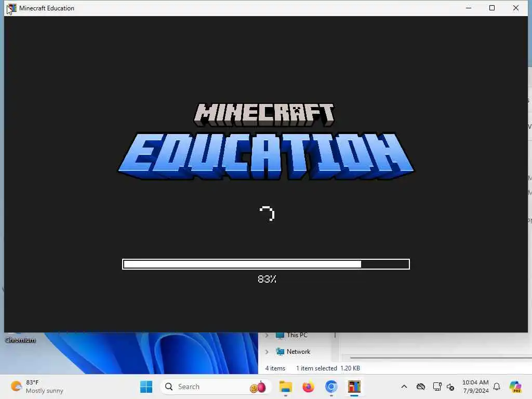
Task: Click the Chromium desktop shortcut label
Action: [20, 340]
